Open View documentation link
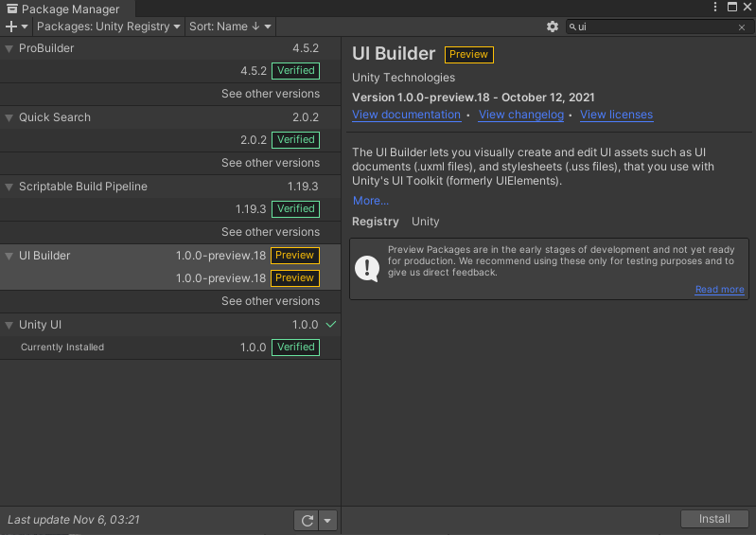 (406, 115)
